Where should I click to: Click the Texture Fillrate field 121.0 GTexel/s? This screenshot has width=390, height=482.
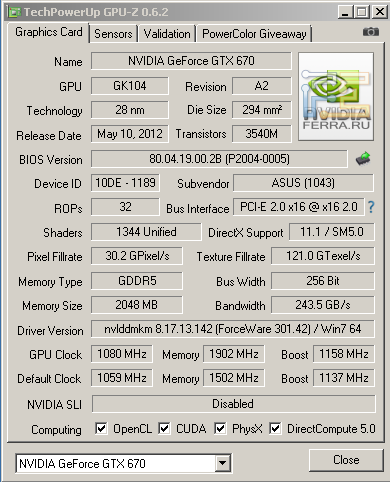click(x=323, y=256)
